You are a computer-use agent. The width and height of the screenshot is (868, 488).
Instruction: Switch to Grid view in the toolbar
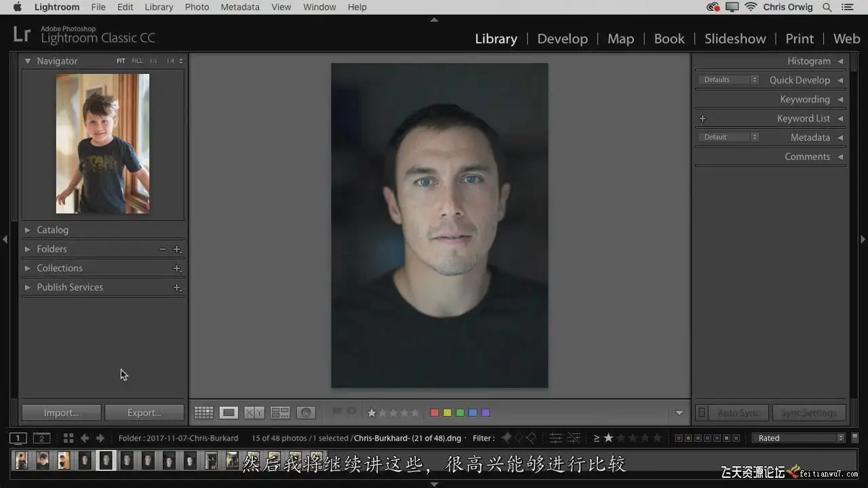click(x=203, y=413)
